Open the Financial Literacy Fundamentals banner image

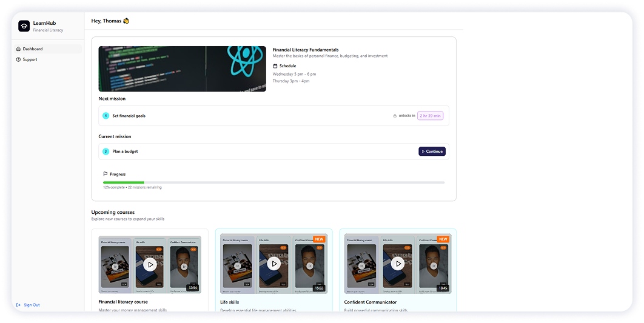click(182, 68)
